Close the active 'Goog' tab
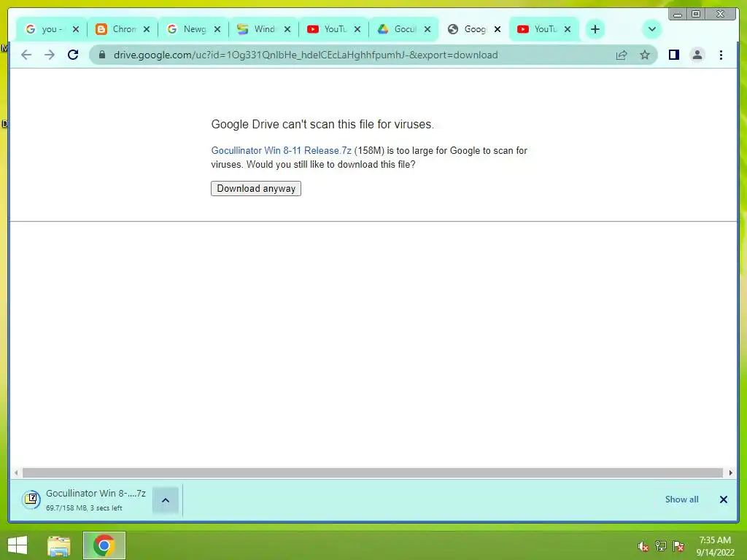This screenshot has height=560, width=747. 498,29
